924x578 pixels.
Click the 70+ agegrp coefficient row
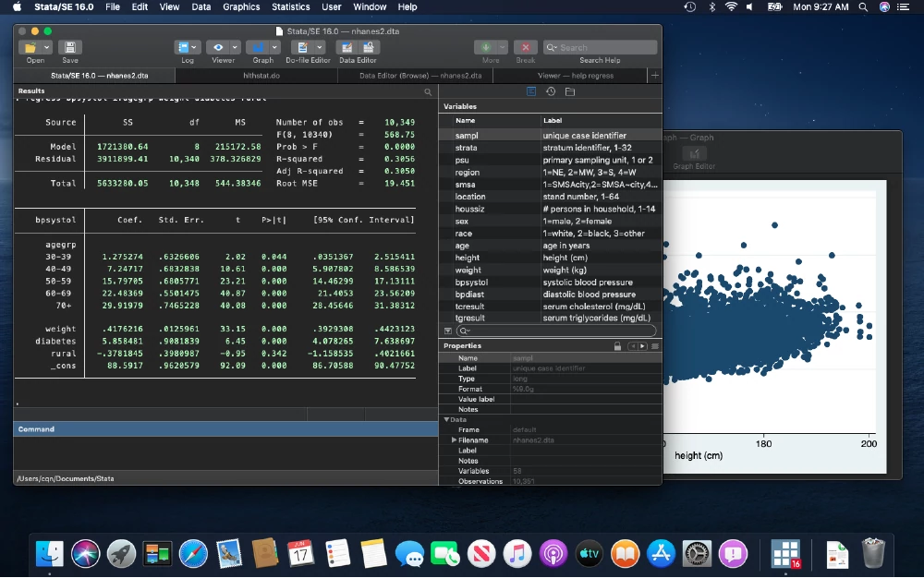(x=215, y=306)
